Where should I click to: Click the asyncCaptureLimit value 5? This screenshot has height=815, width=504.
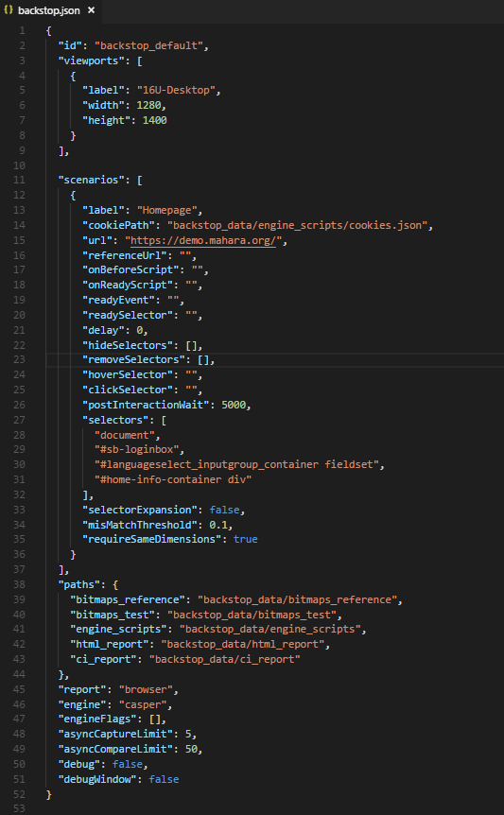[x=188, y=735]
